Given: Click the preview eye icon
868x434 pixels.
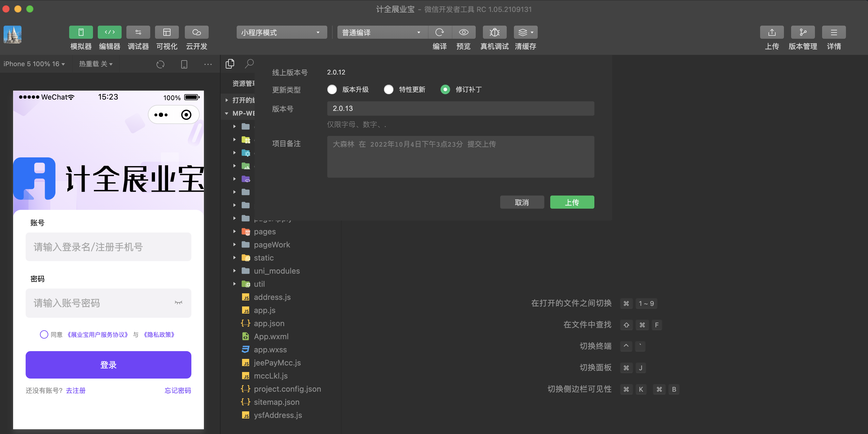Looking at the screenshot, I should (x=464, y=32).
